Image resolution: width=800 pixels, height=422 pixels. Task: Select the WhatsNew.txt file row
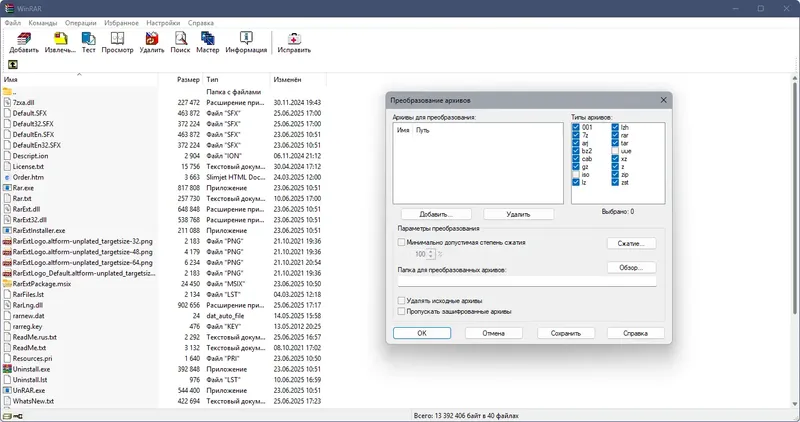(163, 401)
